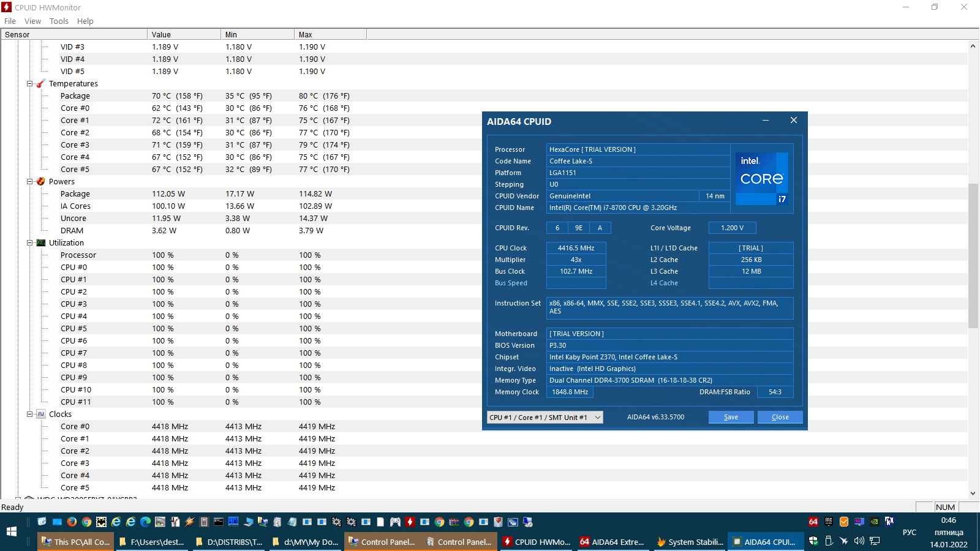Collapse the Temperatures tree node
This screenshot has height=551, width=980.
[x=29, y=84]
